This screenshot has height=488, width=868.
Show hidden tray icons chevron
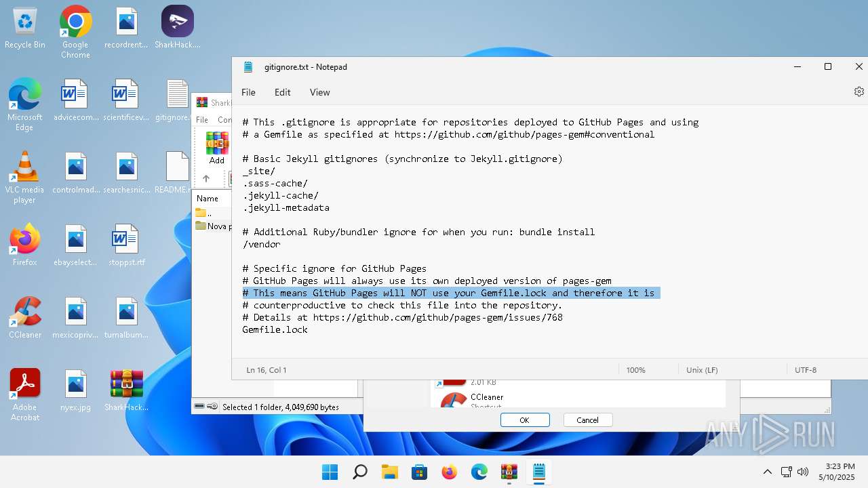click(x=767, y=472)
